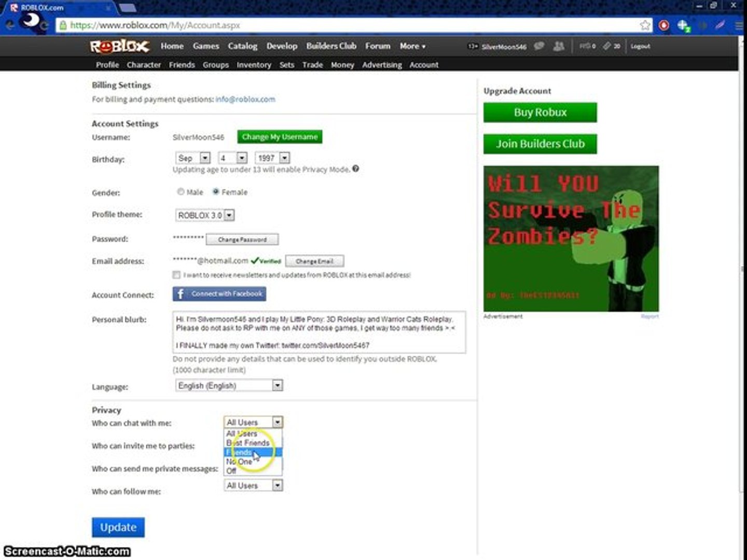Open the Chrome menu button

pyautogui.click(x=739, y=25)
